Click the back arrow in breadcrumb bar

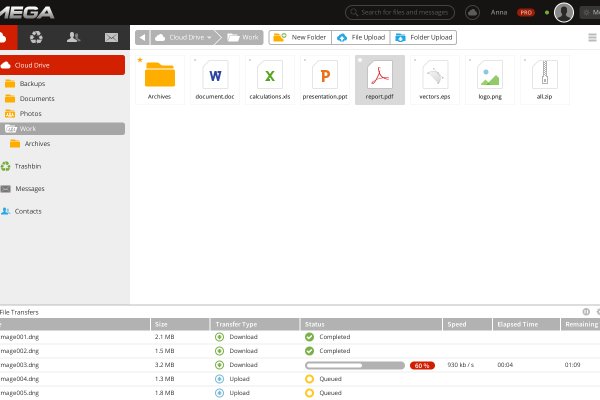(142, 37)
